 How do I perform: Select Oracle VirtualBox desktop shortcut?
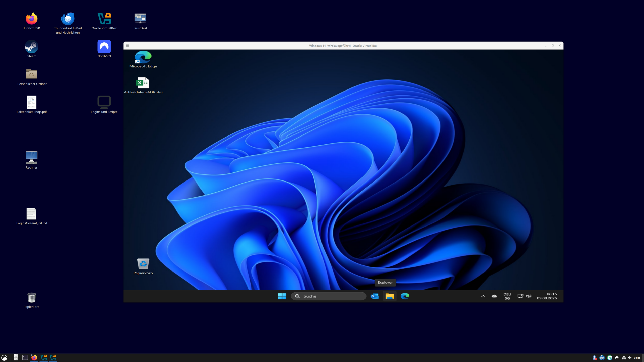pos(104,21)
